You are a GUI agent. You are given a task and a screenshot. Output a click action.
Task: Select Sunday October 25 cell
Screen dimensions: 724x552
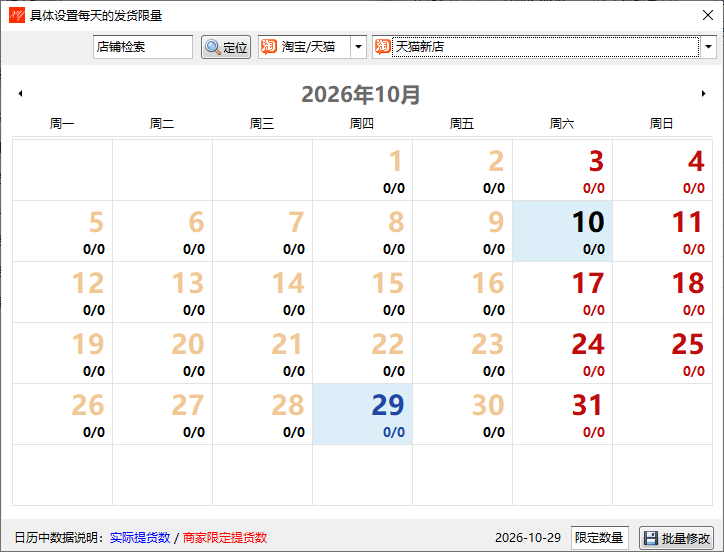[x=663, y=353]
